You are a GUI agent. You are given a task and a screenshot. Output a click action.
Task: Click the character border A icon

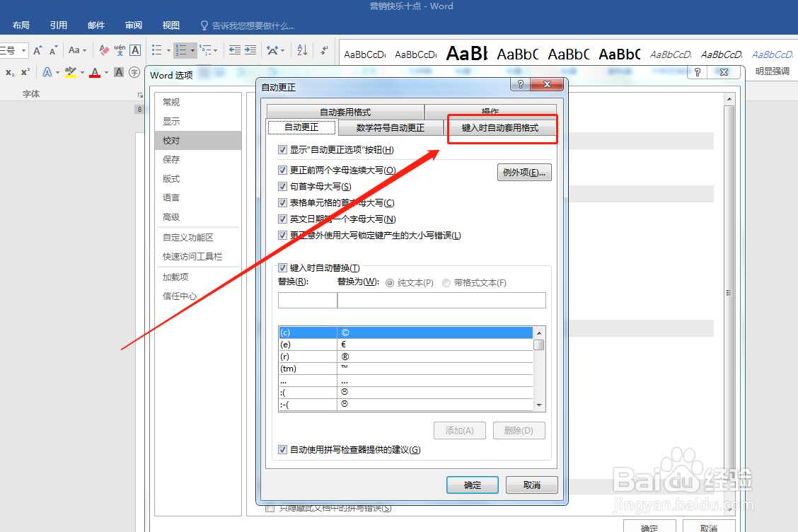pyautogui.click(x=135, y=50)
